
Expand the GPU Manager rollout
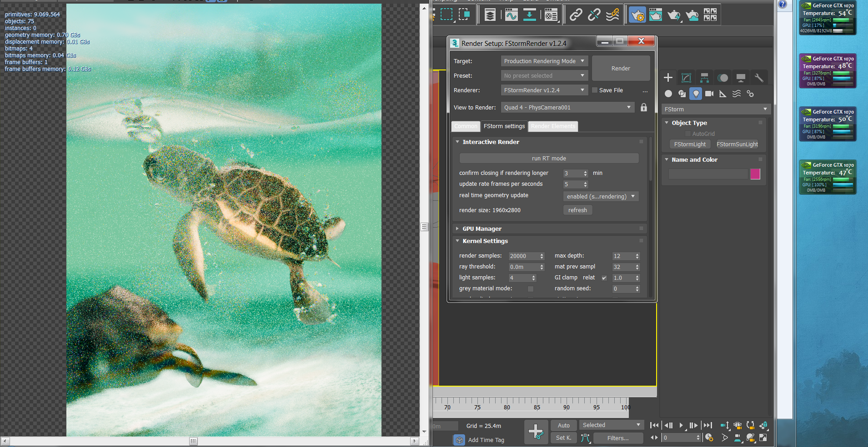point(482,228)
